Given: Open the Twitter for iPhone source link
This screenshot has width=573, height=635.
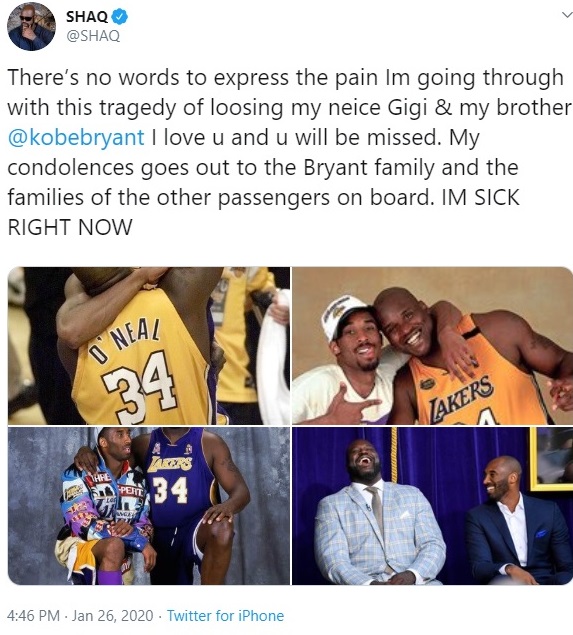Looking at the screenshot, I should (225, 616).
